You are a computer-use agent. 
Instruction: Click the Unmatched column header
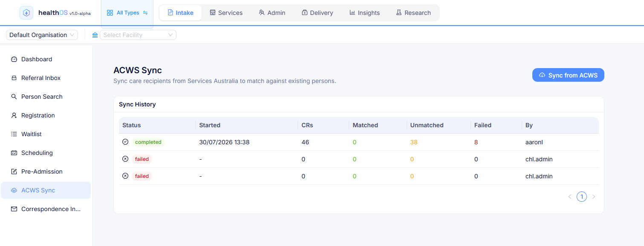coord(427,125)
